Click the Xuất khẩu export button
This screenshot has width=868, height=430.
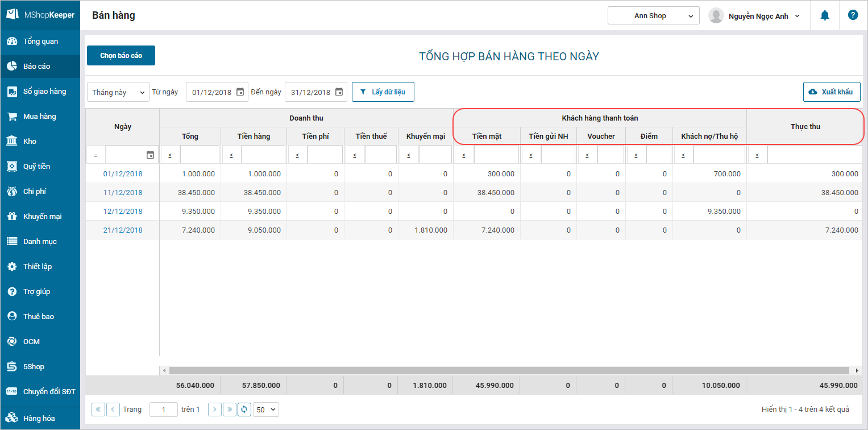click(831, 92)
